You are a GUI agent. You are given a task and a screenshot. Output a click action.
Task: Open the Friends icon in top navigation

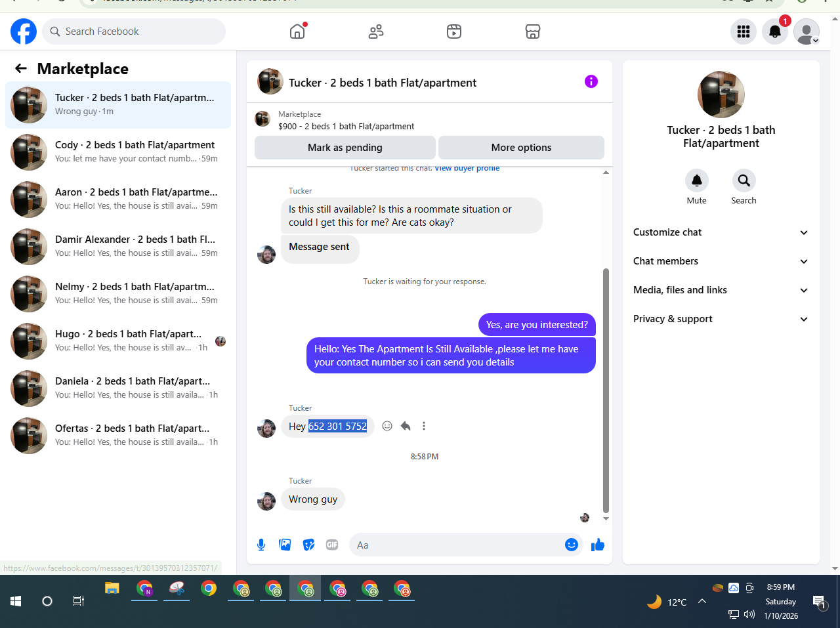pyautogui.click(x=376, y=31)
